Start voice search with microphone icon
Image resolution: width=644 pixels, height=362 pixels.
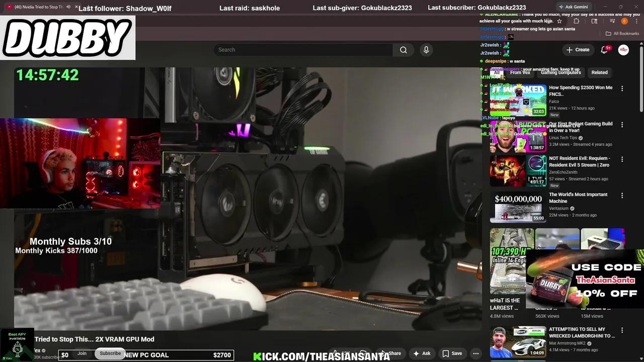click(426, 50)
